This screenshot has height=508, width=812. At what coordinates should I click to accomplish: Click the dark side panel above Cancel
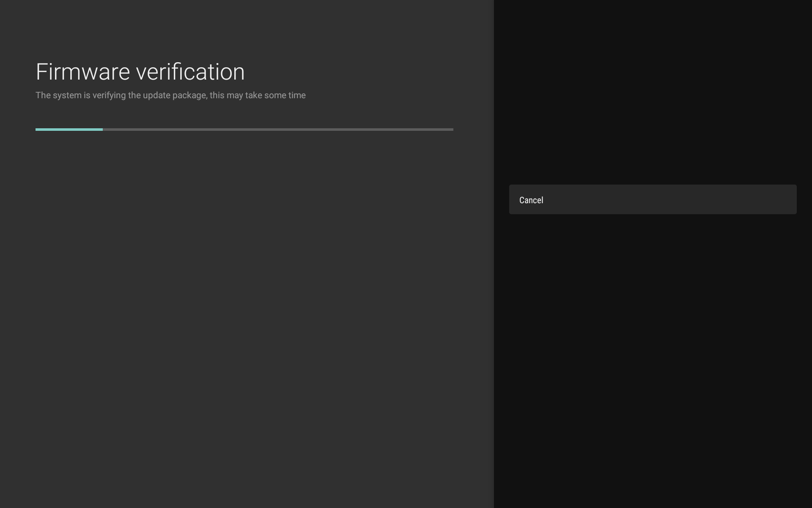(x=653, y=93)
